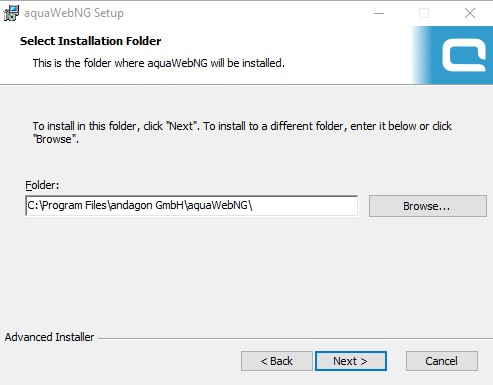Screen dimensions: 493x385
Task: Click the aquaWebNG Setup title text
Action: tap(74, 13)
